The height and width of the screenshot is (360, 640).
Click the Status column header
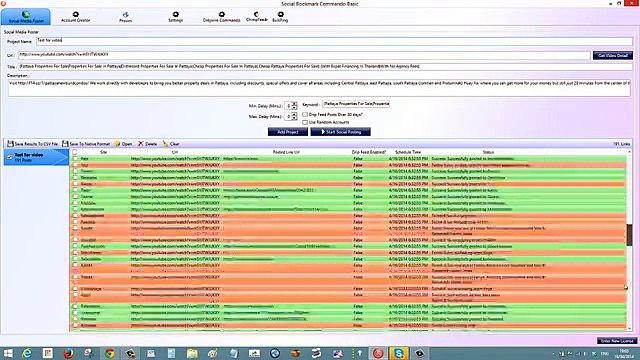(x=488, y=152)
